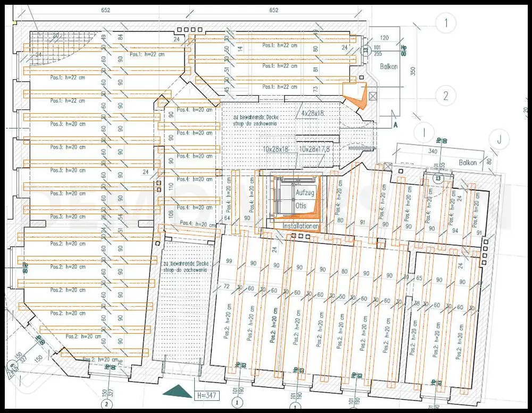Image resolution: width=532 pixels, height=413 pixels.
Task: Select the teal entrance arrow triangle
Action: click(178, 391)
